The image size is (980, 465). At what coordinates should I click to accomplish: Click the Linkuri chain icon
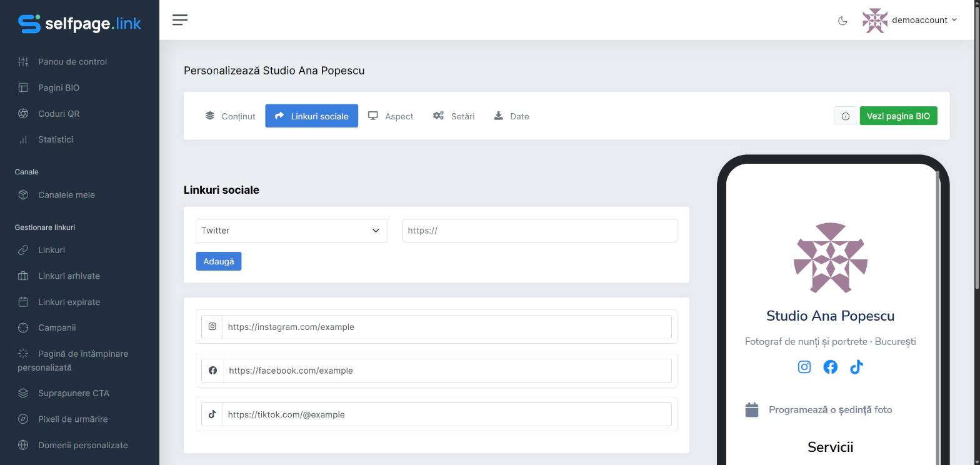point(23,250)
